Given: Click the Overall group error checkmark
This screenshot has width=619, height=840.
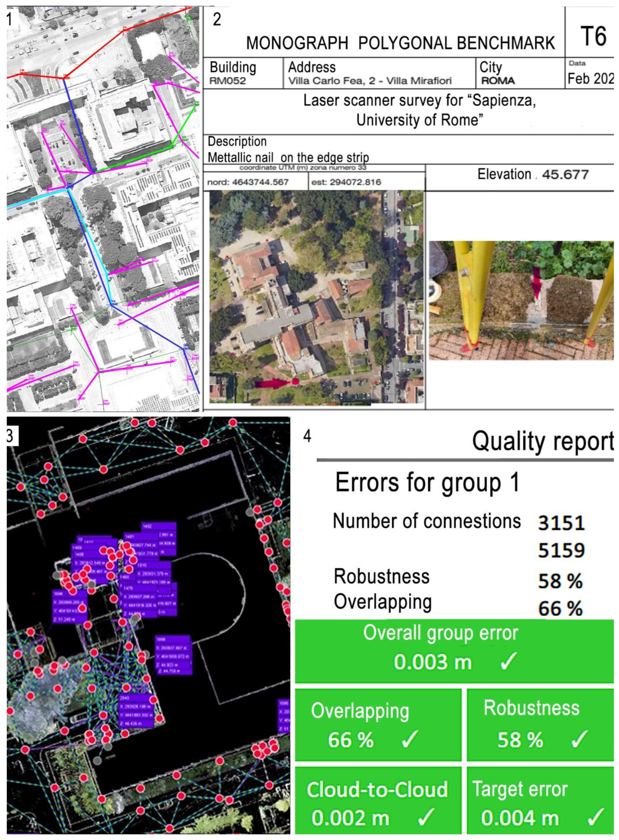Looking at the screenshot, I should coord(508,661).
